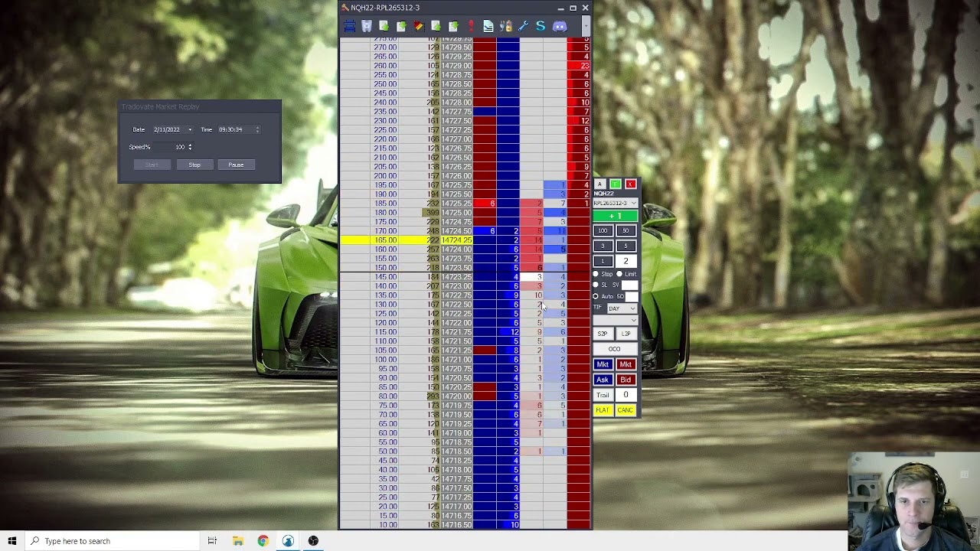980x551 pixels.
Task: Click the yellow FLAT button
Action: [x=603, y=410]
